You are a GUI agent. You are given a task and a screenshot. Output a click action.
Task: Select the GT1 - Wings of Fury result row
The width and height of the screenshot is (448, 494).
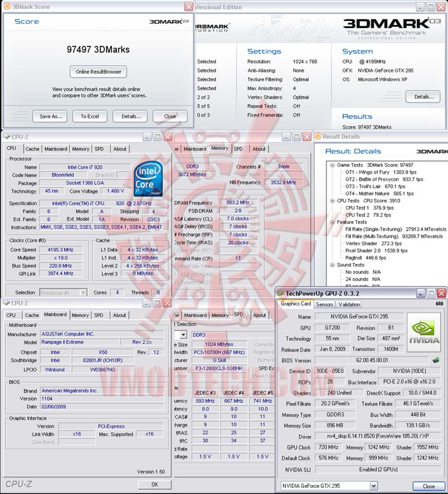coord(381,172)
